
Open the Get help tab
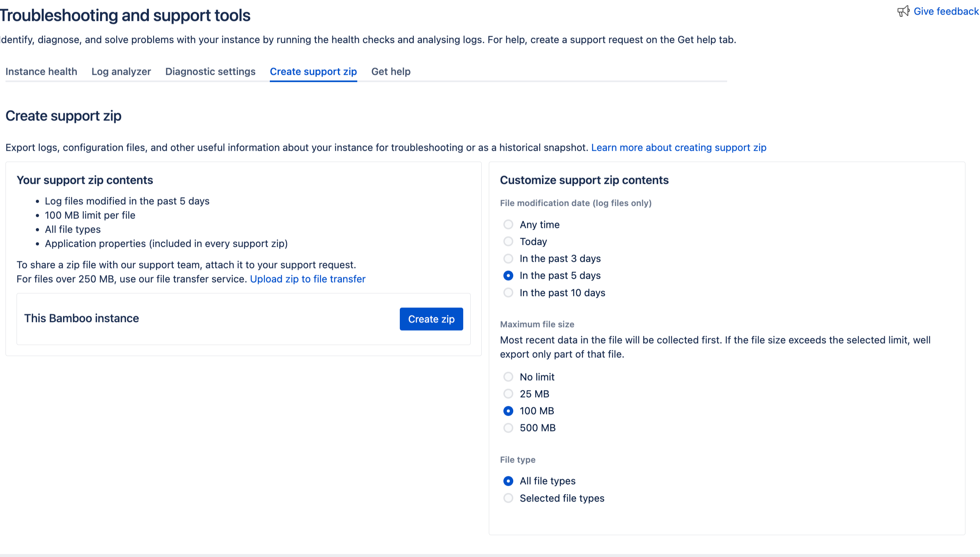point(391,72)
